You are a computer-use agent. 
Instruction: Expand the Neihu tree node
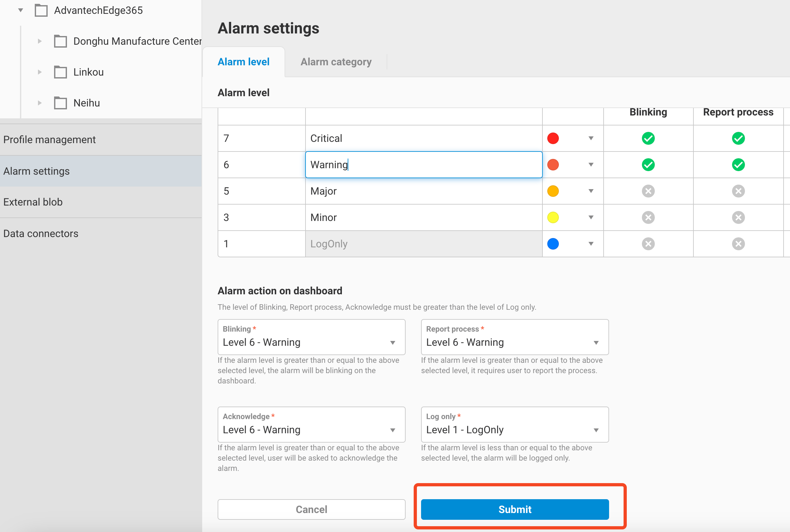pos(40,103)
